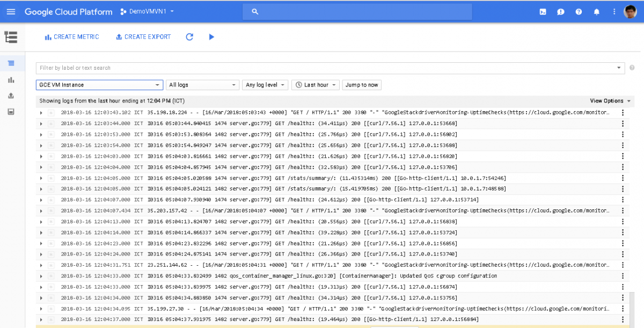
Task: Click inside the filter by label search field
Action: pos(215,69)
